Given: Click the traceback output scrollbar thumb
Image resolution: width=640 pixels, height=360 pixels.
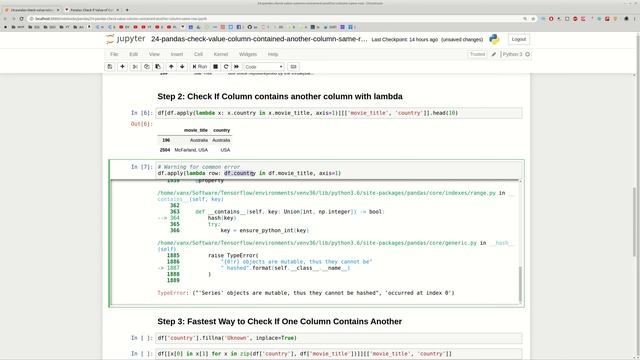Looking at the screenshot, I should (520, 284).
